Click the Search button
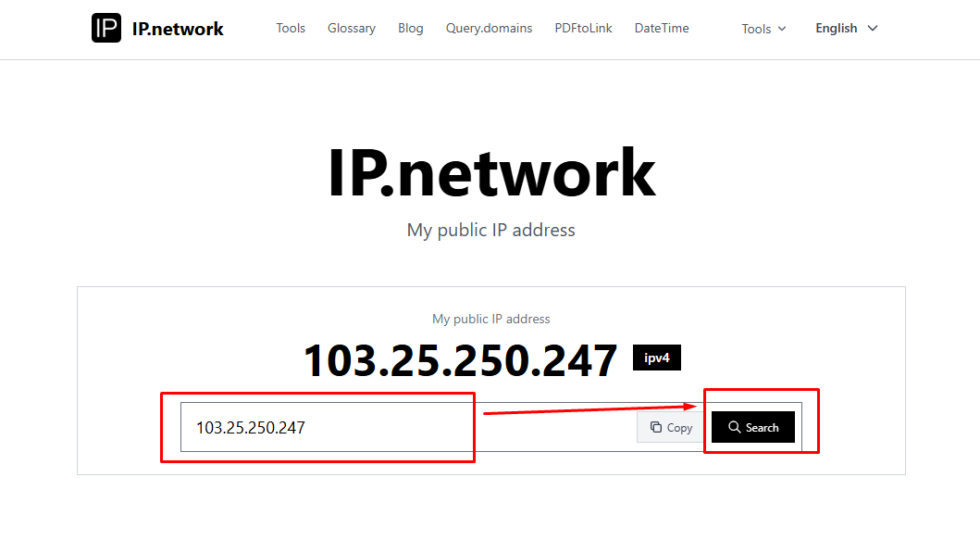The image size is (980, 540). 752,427
